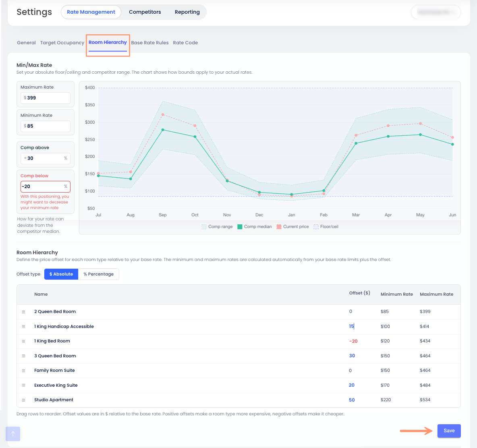This screenshot has width=477, height=448.
Task: Click drag handle for Executive King Suite
Action: [x=23, y=385]
